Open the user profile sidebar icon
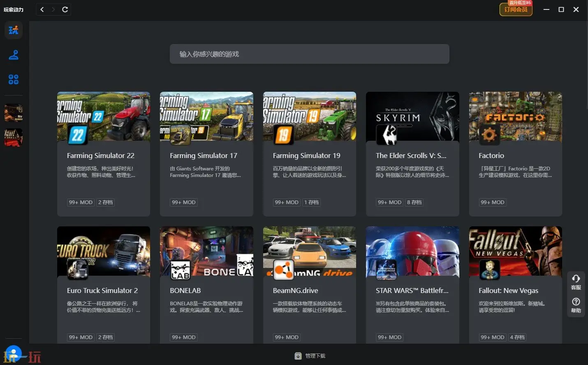 tap(14, 55)
